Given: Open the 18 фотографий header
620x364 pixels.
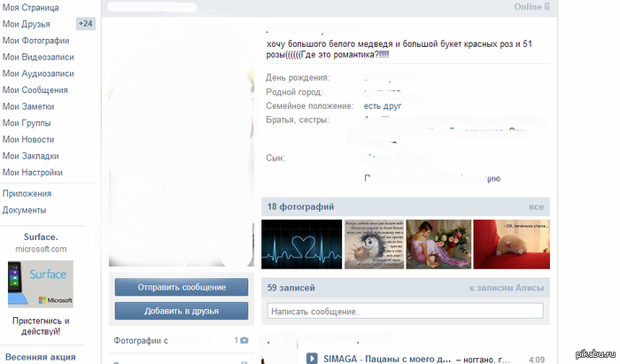Looking at the screenshot, I should pyautogui.click(x=300, y=206).
